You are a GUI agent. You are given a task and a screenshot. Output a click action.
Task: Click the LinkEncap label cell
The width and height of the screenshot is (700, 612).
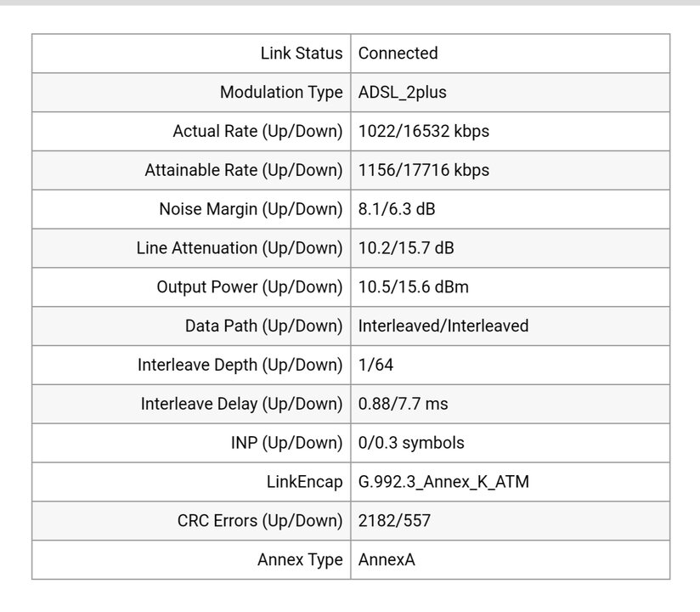click(x=191, y=482)
